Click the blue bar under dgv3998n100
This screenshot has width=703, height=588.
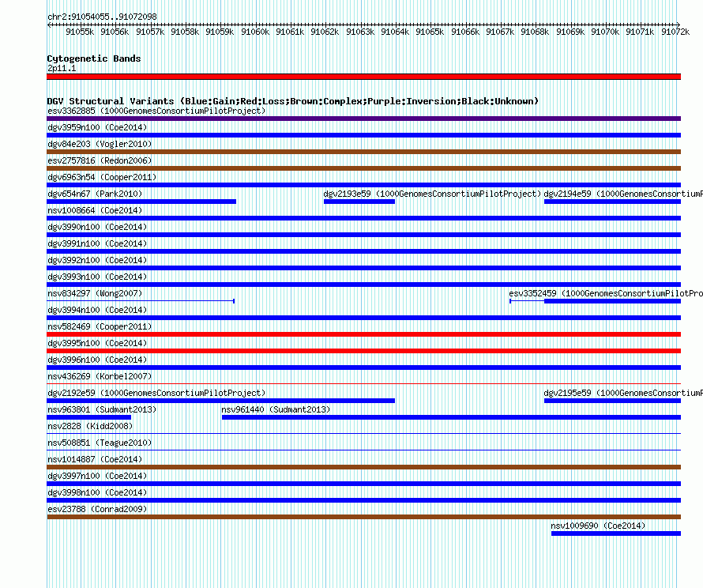pyautogui.click(x=363, y=500)
